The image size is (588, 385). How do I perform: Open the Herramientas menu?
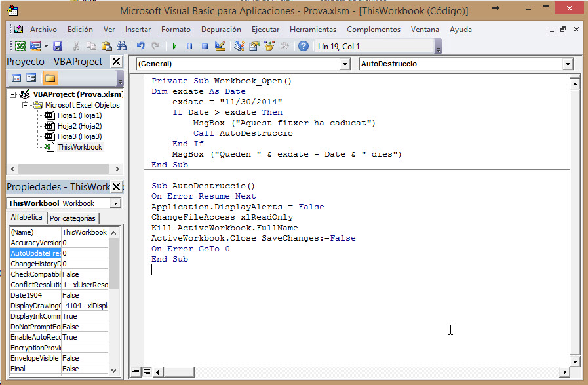point(313,30)
